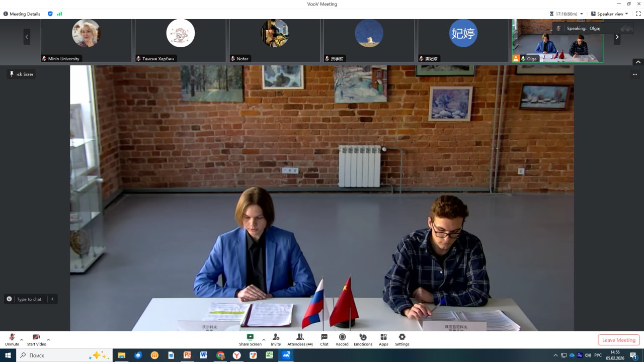Expand the meeting timer dropdown
This screenshot has width=644, height=362.
[x=582, y=14]
